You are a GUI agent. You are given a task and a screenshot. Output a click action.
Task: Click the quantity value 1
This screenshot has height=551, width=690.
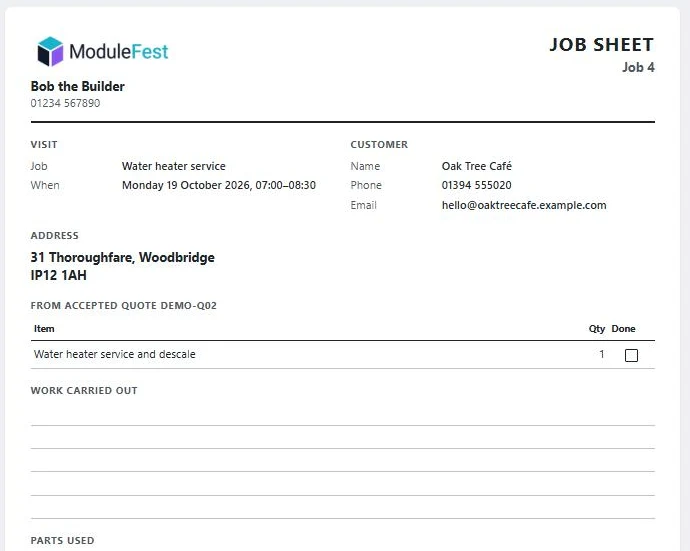point(602,354)
